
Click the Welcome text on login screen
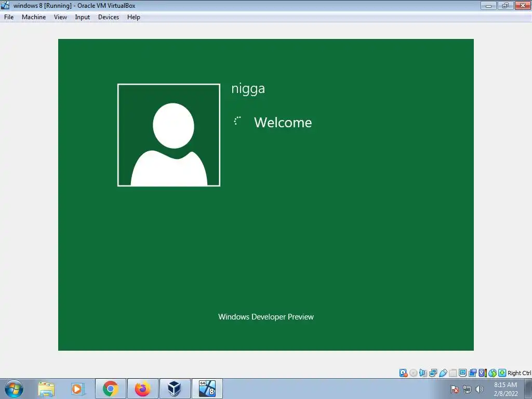coord(283,123)
